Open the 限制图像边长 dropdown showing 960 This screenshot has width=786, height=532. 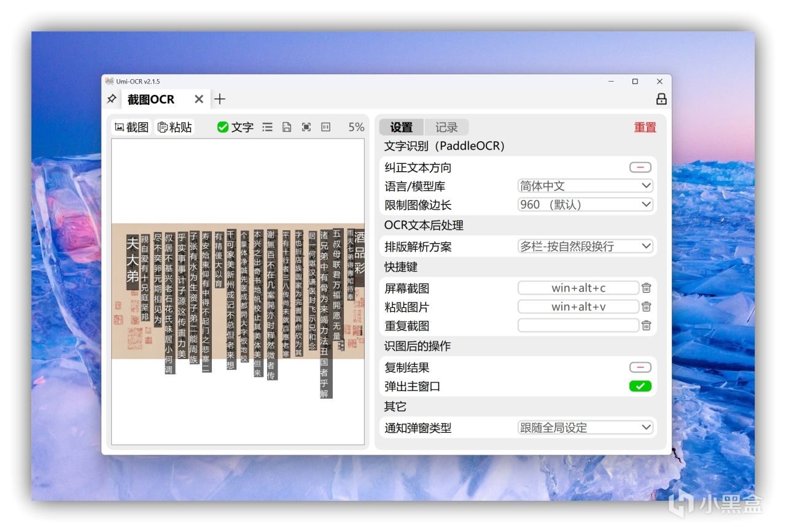(584, 204)
